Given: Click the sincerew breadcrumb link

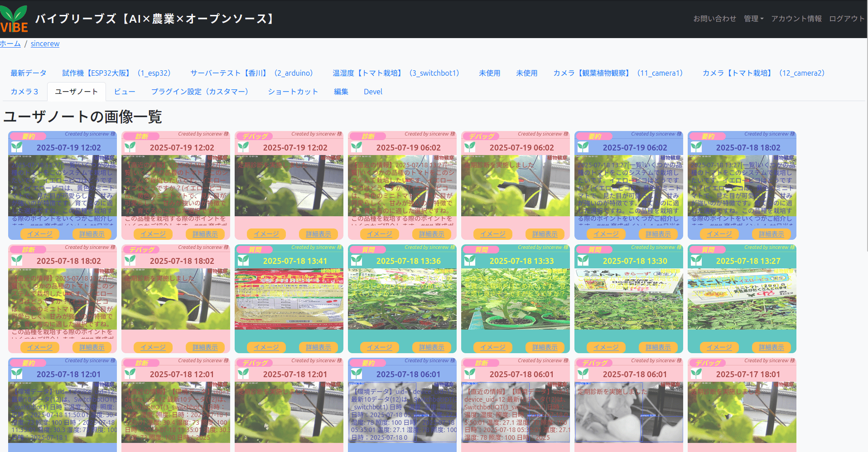Looking at the screenshot, I should pos(45,44).
